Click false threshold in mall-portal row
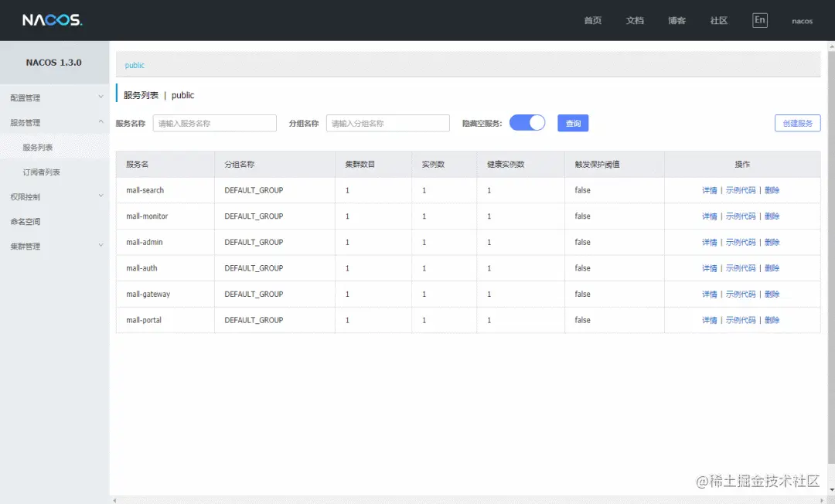The height and width of the screenshot is (504, 835). pos(583,320)
